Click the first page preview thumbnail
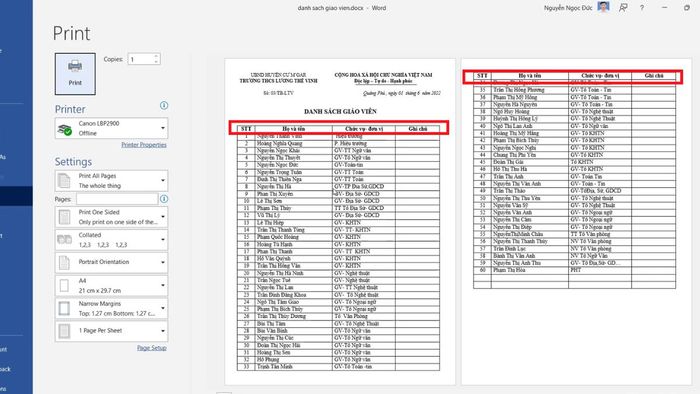The width and height of the screenshot is (700, 394). (340, 221)
